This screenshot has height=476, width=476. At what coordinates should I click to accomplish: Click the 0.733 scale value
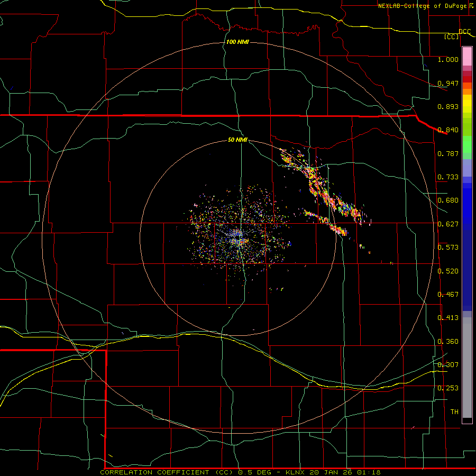[x=448, y=177]
